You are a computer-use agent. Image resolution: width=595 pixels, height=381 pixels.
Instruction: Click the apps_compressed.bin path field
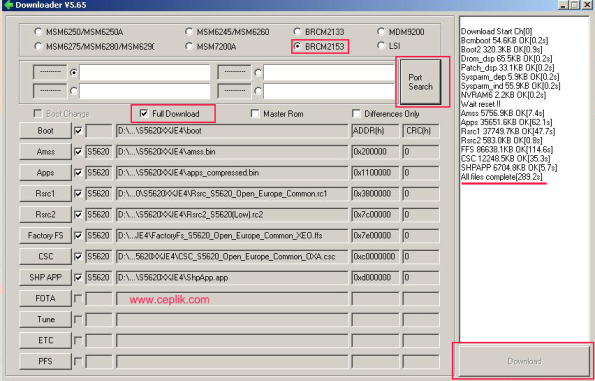pos(232,173)
